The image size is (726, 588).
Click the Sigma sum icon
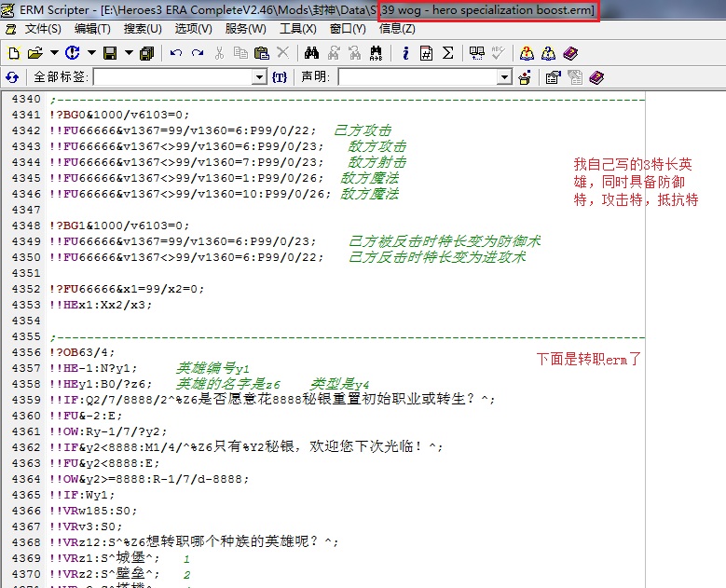click(x=446, y=53)
